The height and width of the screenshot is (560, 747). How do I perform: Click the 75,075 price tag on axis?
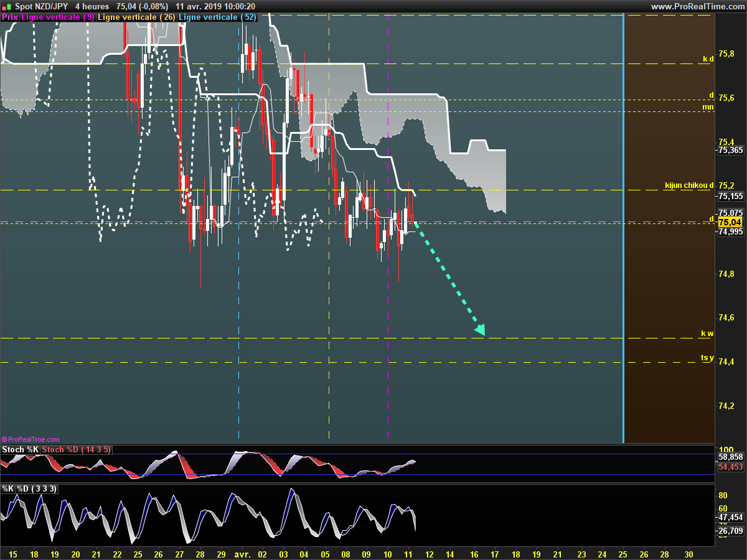pyautogui.click(x=730, y=212)
